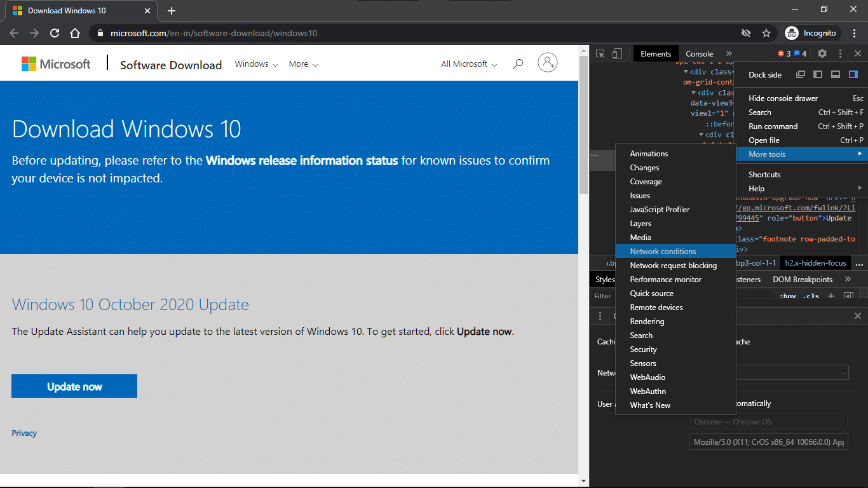
Task: Select h2.x-hidden-focus breadcrumb
Action: point(816,263)
